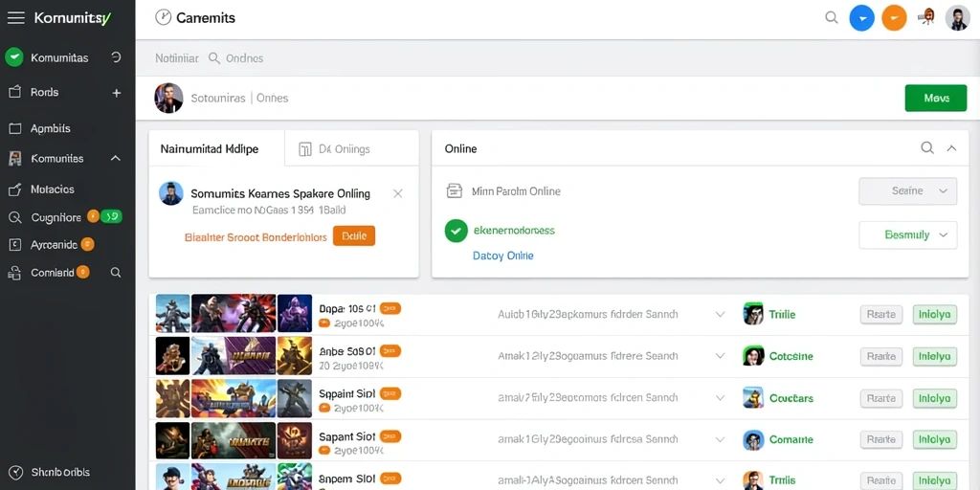Open the hamburger menu in the sidebar header
Screen dimensions: 980x490
tap(15, 17)
